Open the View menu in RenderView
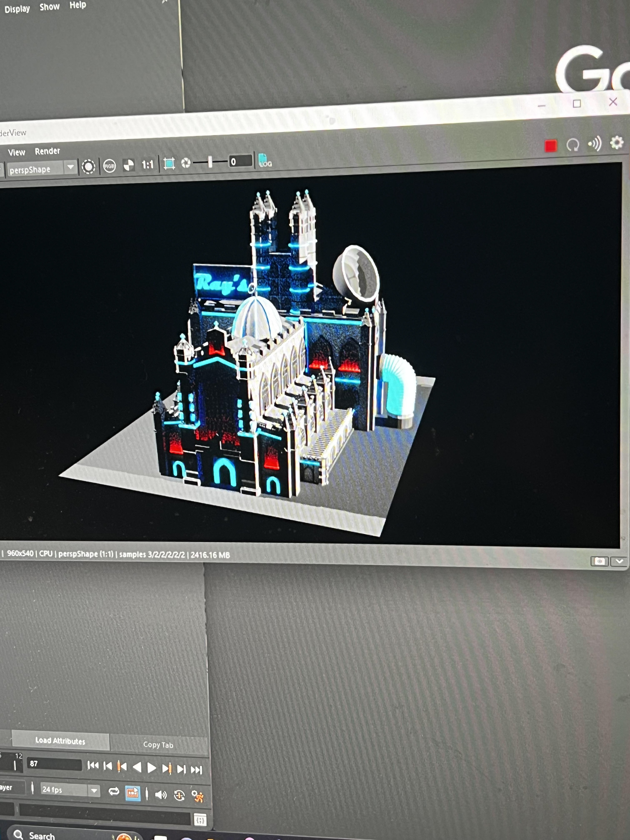630x840 pixels. click(x=16, y=153)
